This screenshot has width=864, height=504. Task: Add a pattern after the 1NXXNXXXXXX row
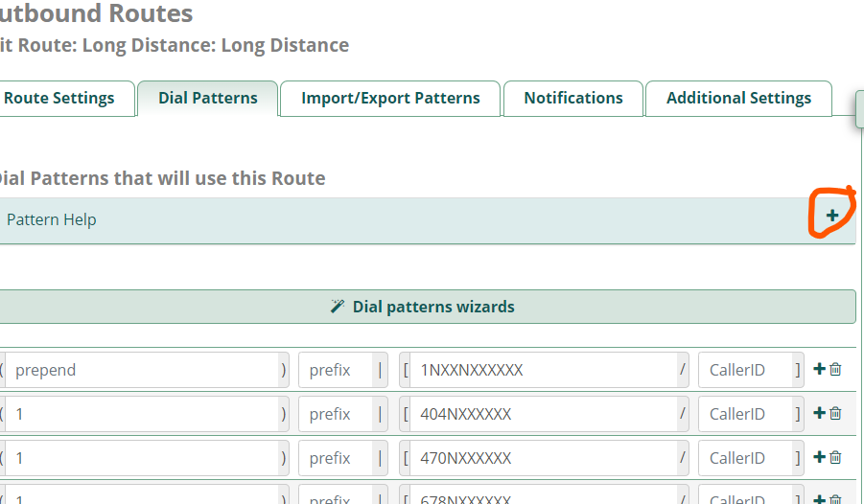[x=819, y=369]
